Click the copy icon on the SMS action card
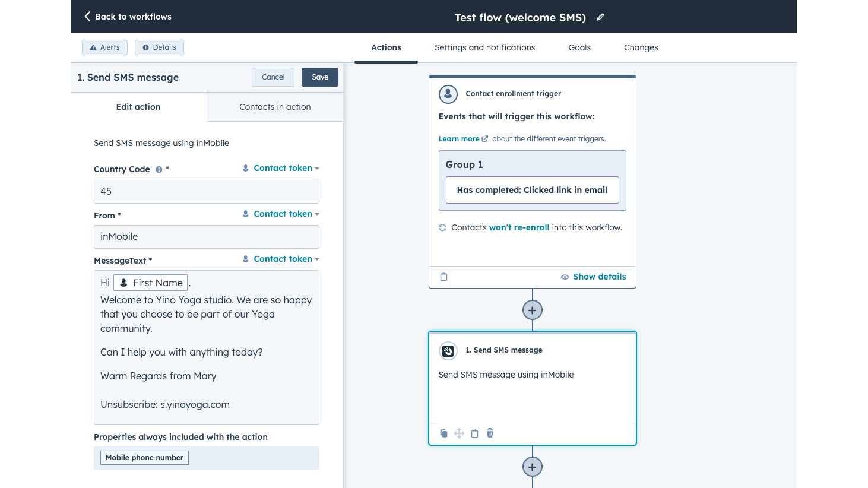The image size is (868, 488). pyautogui.click(x=443, y=433)
